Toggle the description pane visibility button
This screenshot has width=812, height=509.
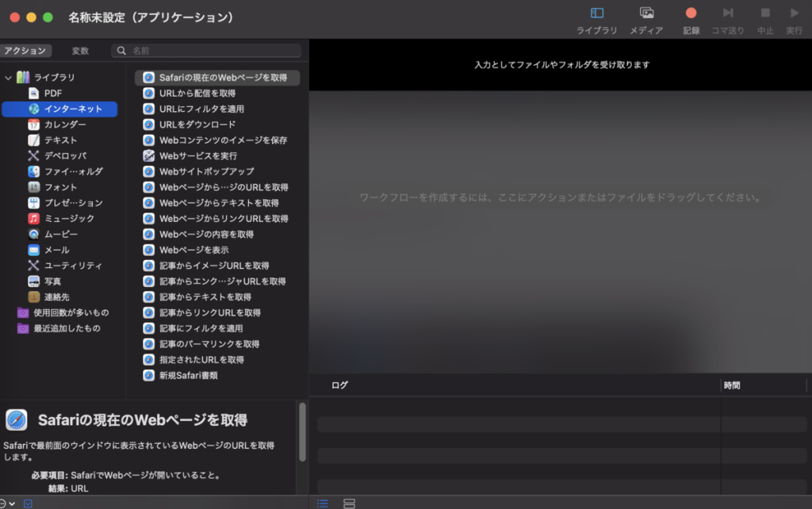(x=28, y=503)
